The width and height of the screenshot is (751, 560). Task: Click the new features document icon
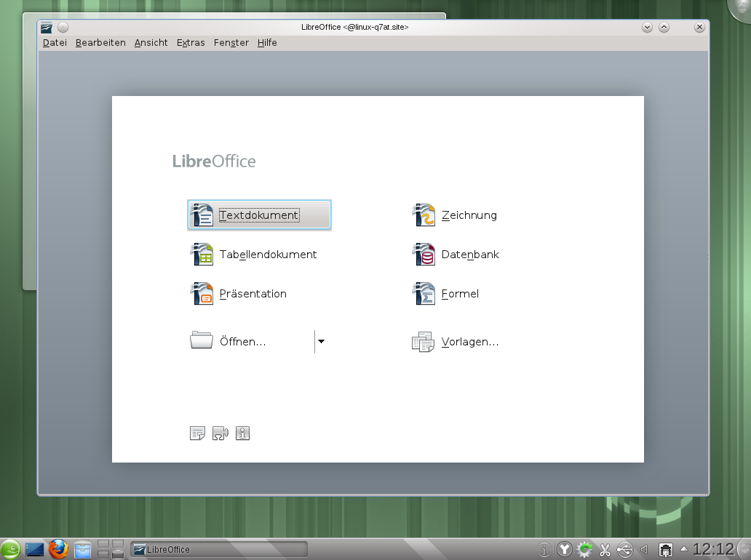click(x=197, y=433)
